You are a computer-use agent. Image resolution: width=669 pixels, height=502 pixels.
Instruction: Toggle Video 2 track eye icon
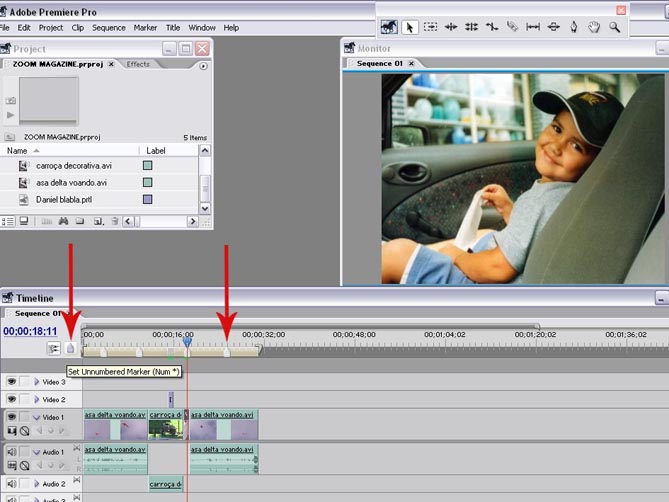(x=12, y=399)
